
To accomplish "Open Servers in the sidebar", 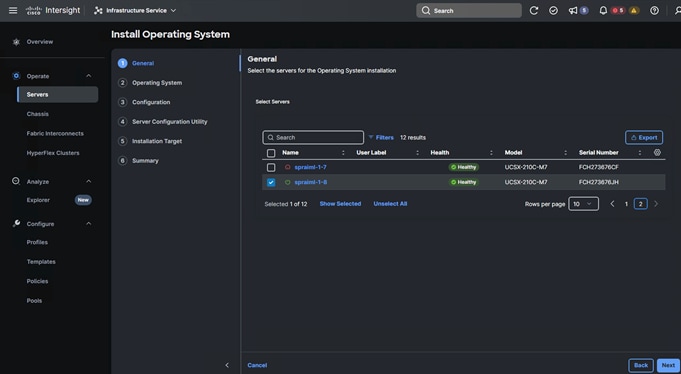I will coord(58,94).
